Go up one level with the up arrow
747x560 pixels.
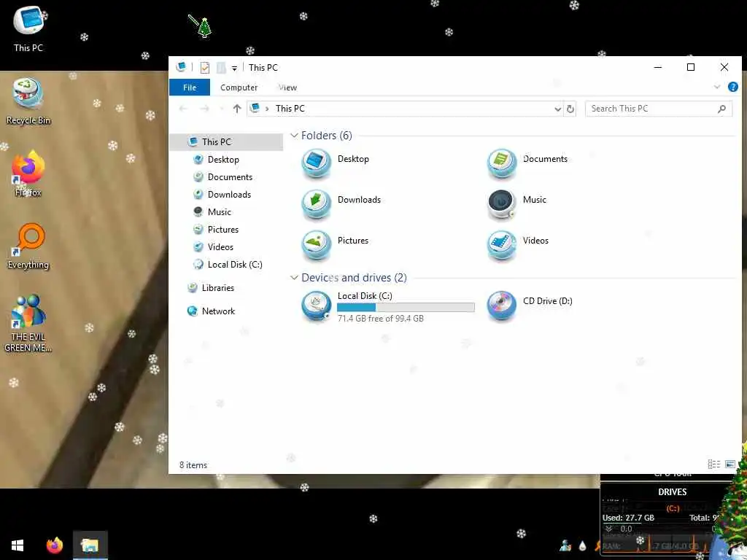[237, 109]
